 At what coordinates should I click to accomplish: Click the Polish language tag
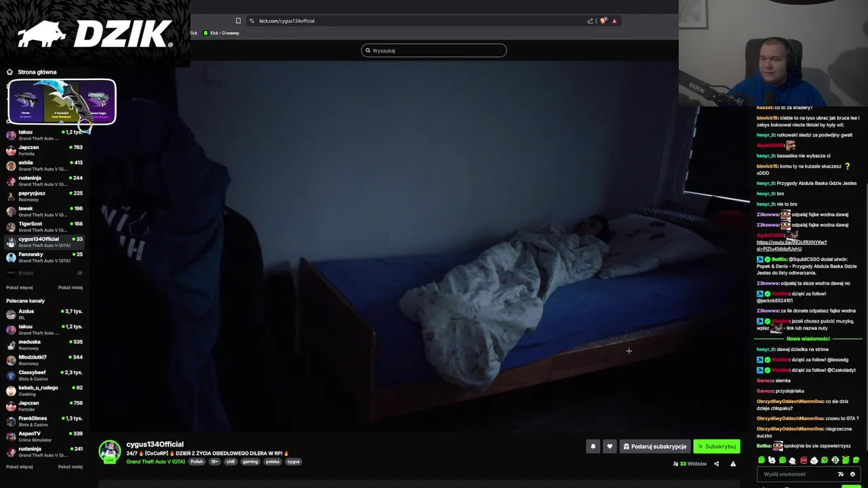[x=197, y=462]
